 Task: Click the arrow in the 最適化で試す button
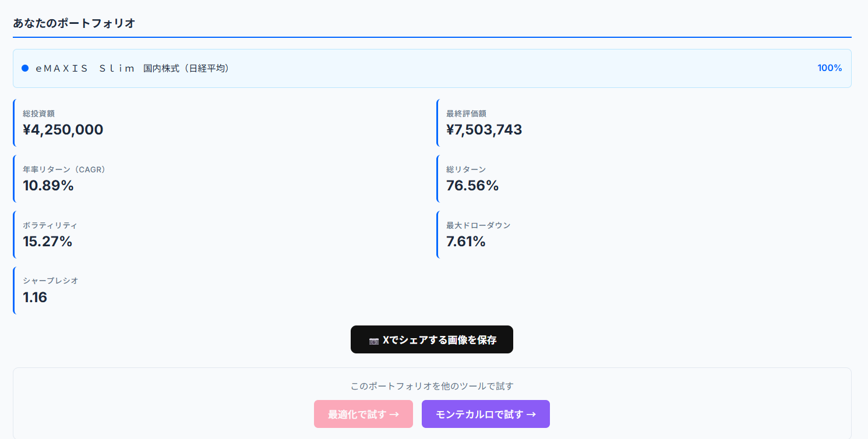(x=394, y=415)
